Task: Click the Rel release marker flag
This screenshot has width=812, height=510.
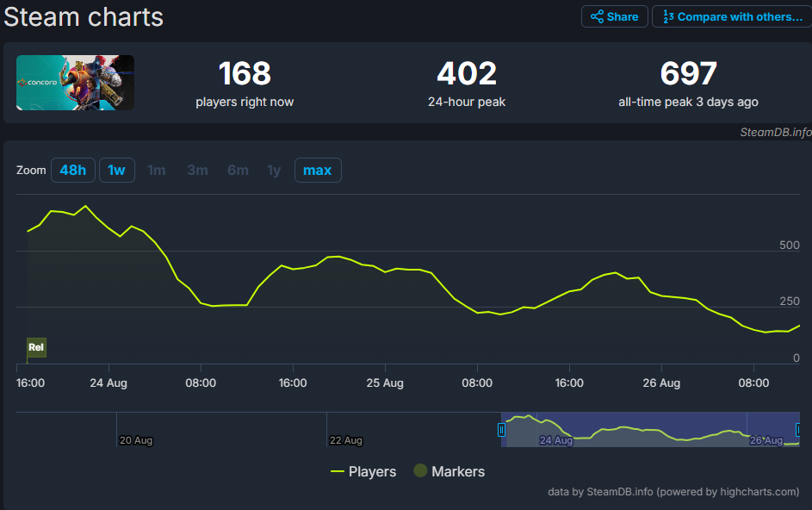Action: (36, 347)
